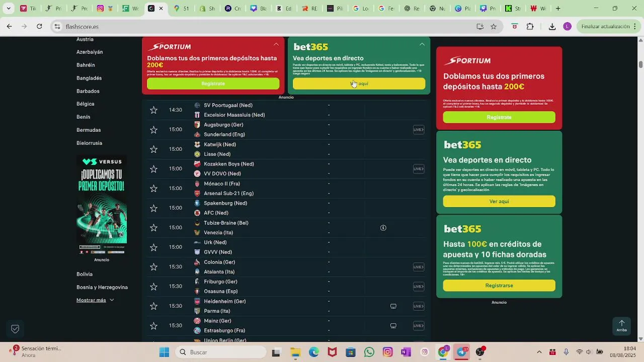This screenshot has height=362, width=644.
Task: Open LIVE icon for Mainz vs Estrasburgo
Action: click(419, 326)
